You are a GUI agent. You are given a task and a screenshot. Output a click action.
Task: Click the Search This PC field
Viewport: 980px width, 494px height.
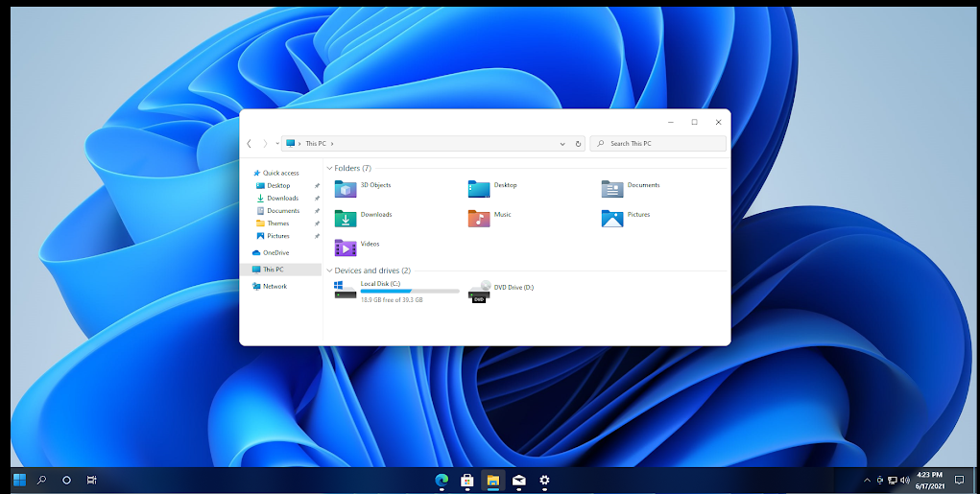pos(658,144)
